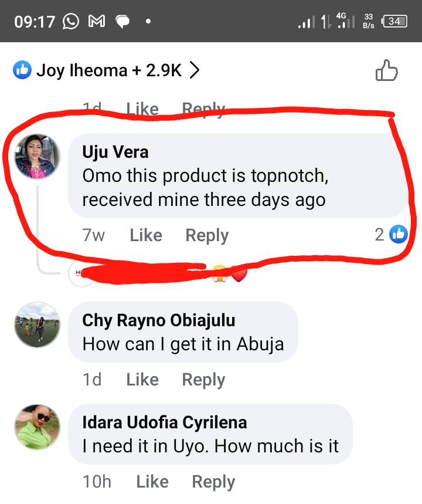
Task: Open the chat bubble notification icon
Action: click(122, 22)
